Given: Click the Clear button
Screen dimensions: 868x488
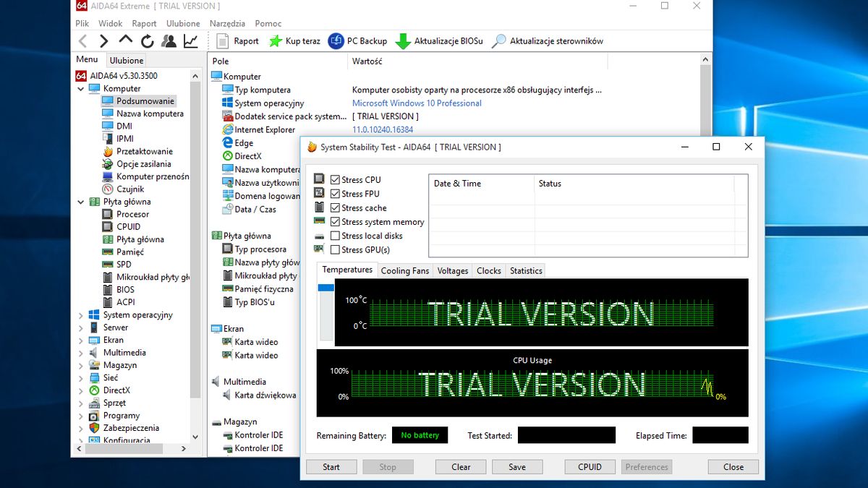Looking at the screenshot, I should tap(461, 467).
